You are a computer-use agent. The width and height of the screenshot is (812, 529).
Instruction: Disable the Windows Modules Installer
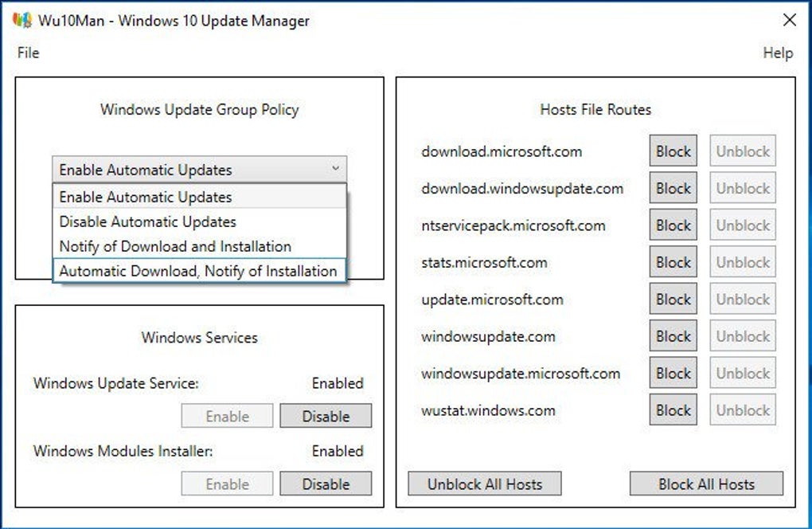326,484
